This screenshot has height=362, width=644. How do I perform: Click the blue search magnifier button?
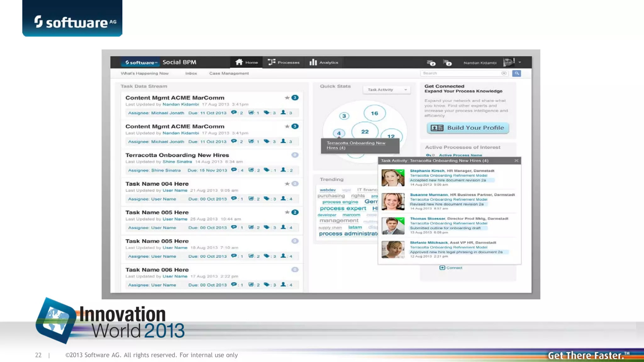click(x=516, y=73)
